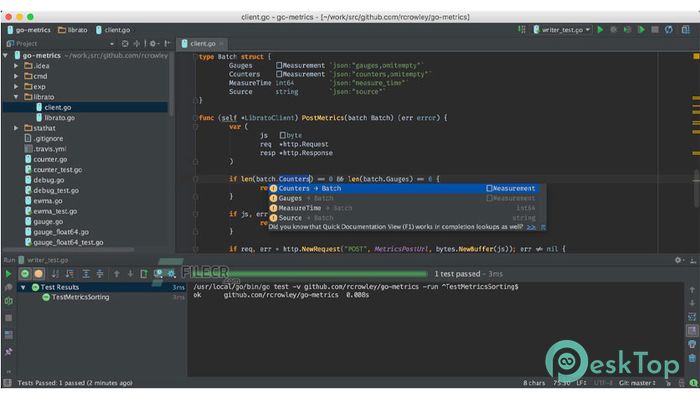The height and width of the screenshot is (400, 700).
Task: Click Run with Coverage icon in main toolbar
Action: [628, 30]
